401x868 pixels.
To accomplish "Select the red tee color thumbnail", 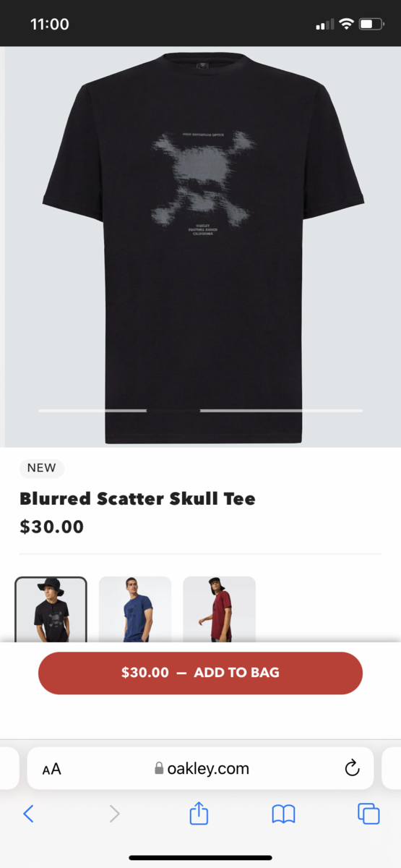I will [219, 609].
